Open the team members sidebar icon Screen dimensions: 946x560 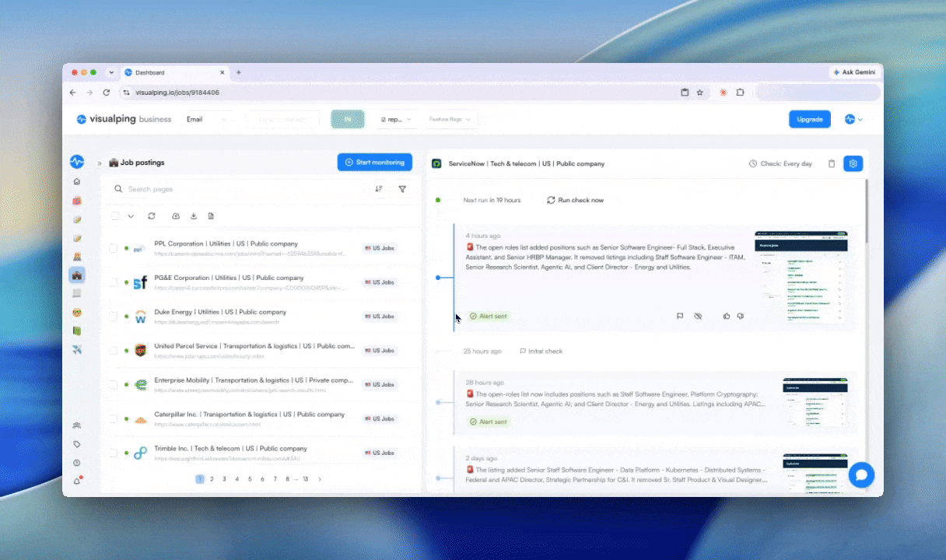76,425
